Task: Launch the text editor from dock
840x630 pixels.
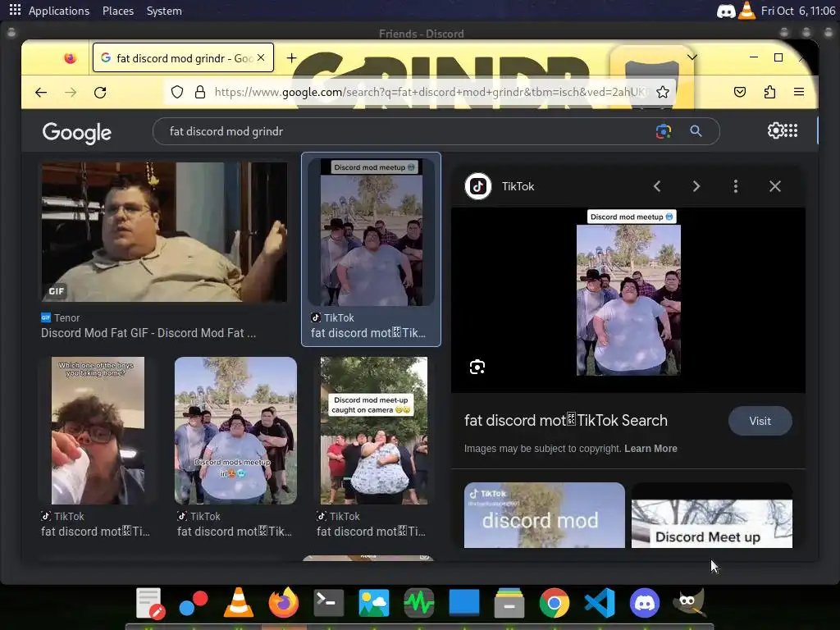Action: pyautogui.click(x=149, y=603)
